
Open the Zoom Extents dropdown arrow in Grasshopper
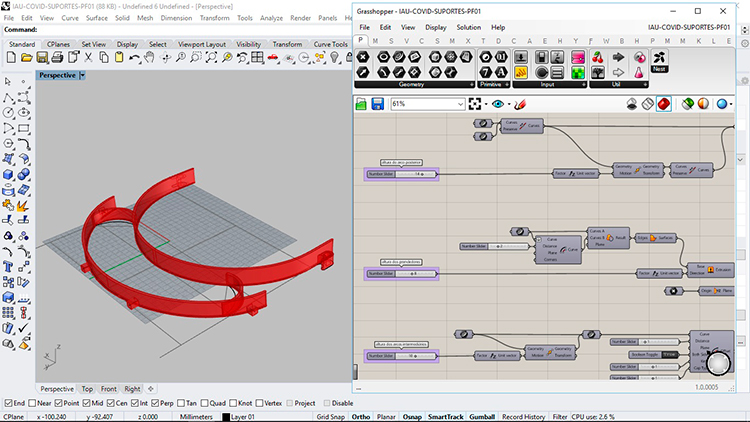486,104
